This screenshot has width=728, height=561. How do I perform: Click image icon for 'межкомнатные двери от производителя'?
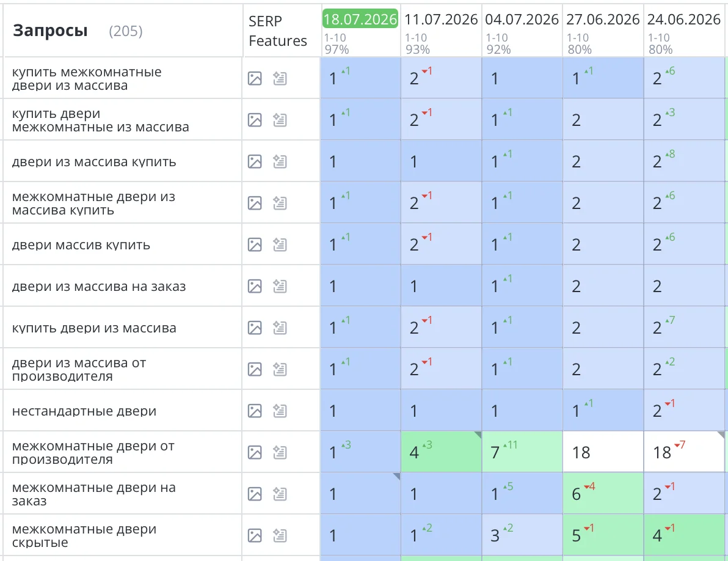pos(255,452)
